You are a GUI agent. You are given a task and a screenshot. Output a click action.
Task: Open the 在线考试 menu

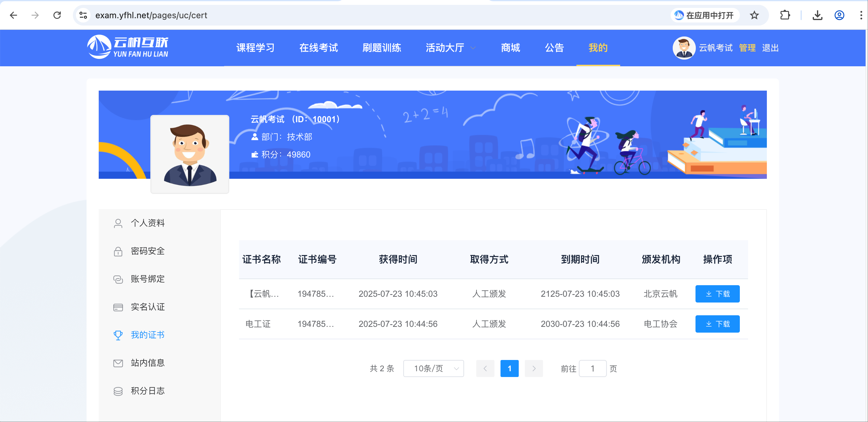pos(318,48)
